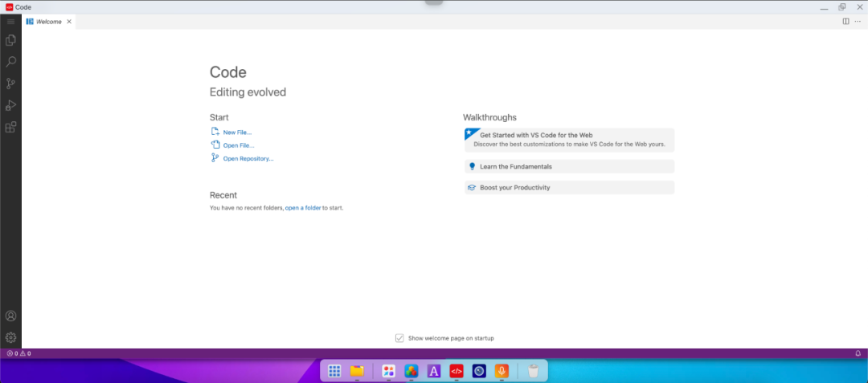Open the purple letter A app in dock

tap(434, 371)
